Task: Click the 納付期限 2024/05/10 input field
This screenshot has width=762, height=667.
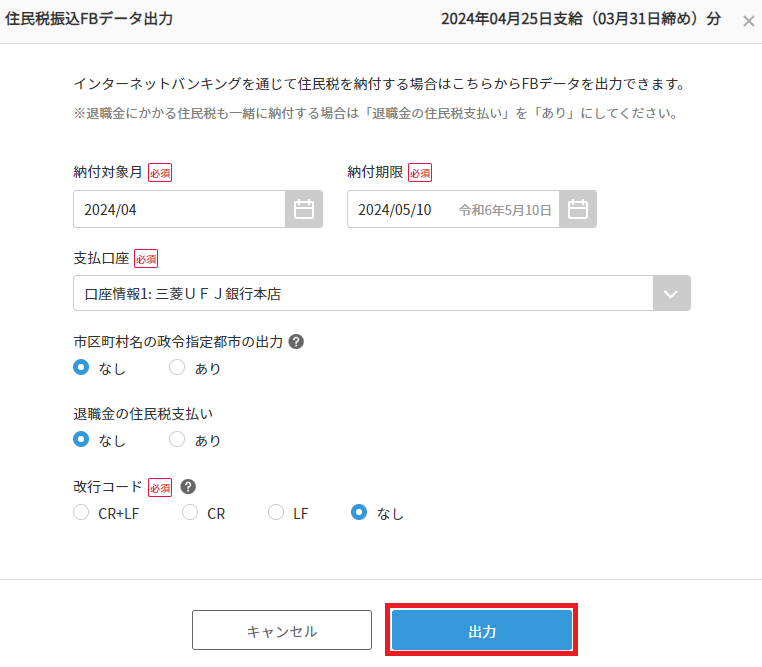Action: tap(453, 209)
